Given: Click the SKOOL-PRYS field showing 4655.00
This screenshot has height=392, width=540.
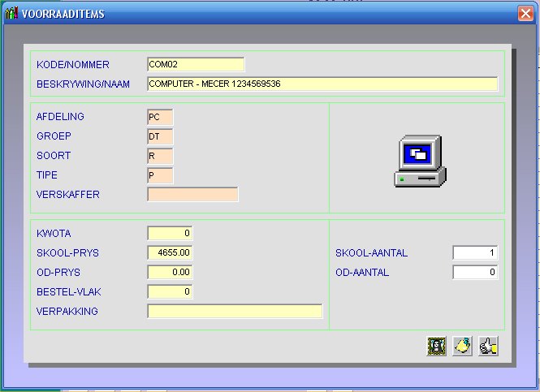Looking at the screenshot, I should pos(170,253).
